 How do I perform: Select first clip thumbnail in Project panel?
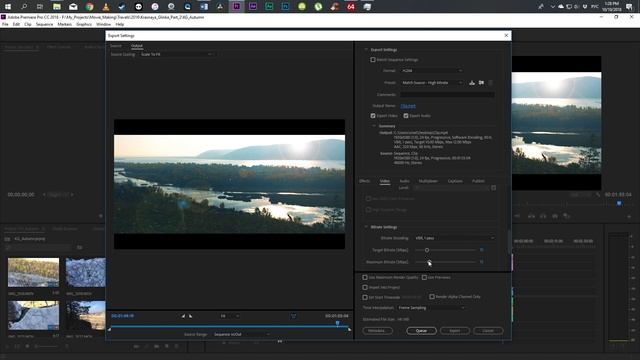tap(33, 272)
